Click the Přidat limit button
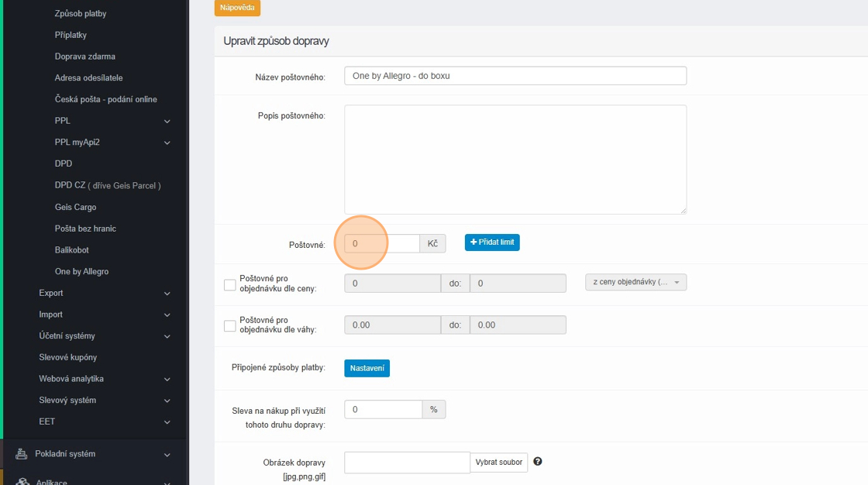This screenshot has height=485, width=868. 492,242
